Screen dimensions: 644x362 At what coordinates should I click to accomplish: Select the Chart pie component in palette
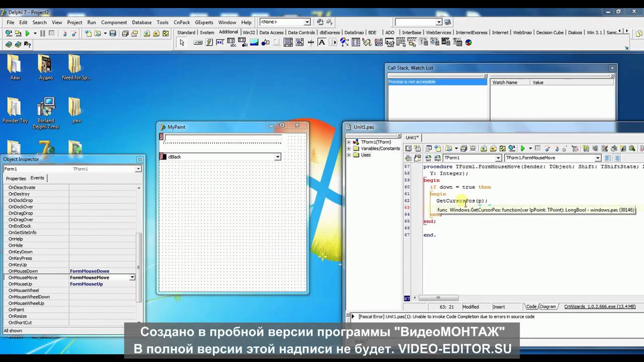click(468, 43)
